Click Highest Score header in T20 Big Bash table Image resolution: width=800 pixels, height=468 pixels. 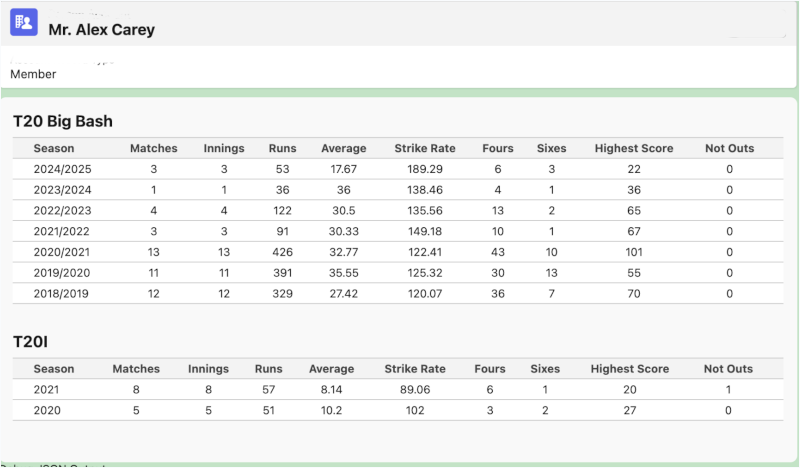pyautogui.click(x=633, y=148)
